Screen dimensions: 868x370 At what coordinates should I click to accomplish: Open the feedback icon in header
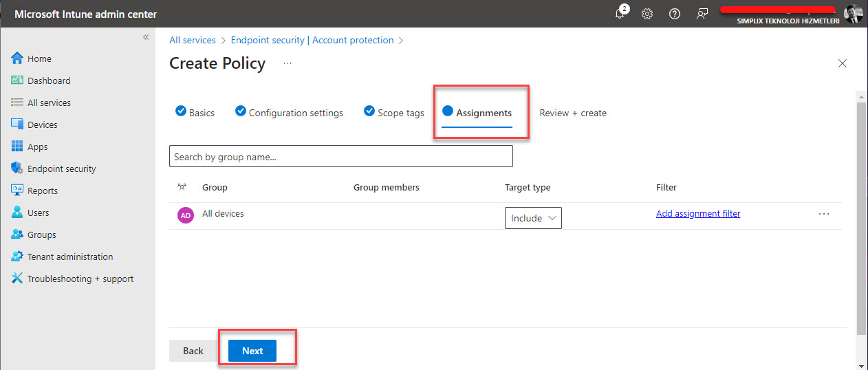click(702, 14)
